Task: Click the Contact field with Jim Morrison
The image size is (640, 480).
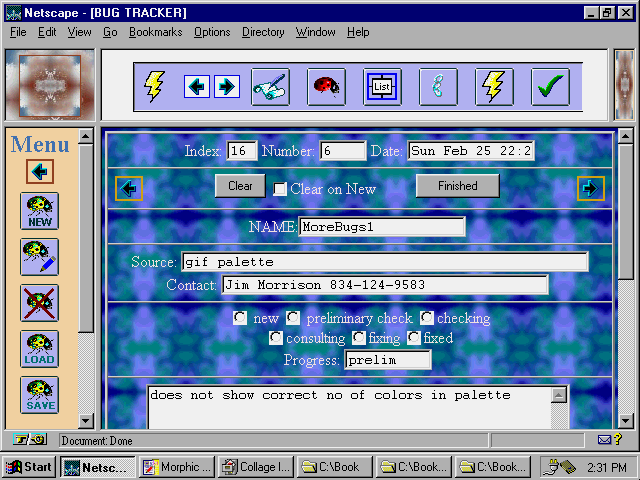Action: click(x=385, y=284)
